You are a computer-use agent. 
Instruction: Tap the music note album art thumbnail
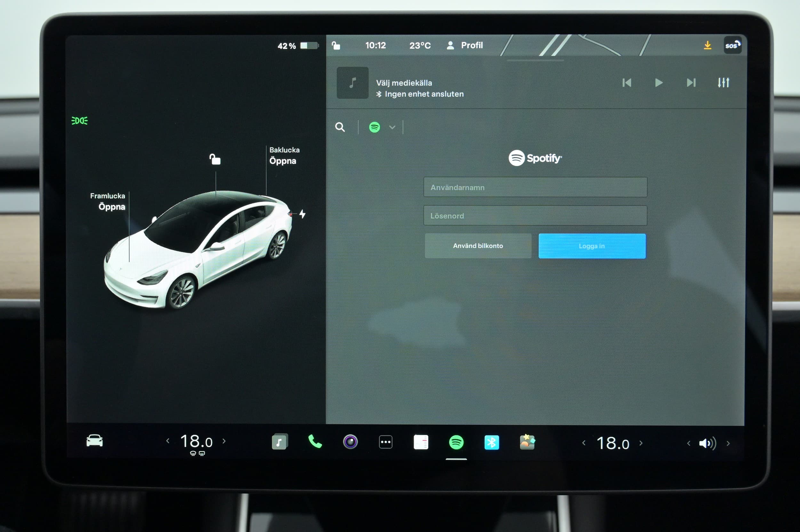point(352,83)
